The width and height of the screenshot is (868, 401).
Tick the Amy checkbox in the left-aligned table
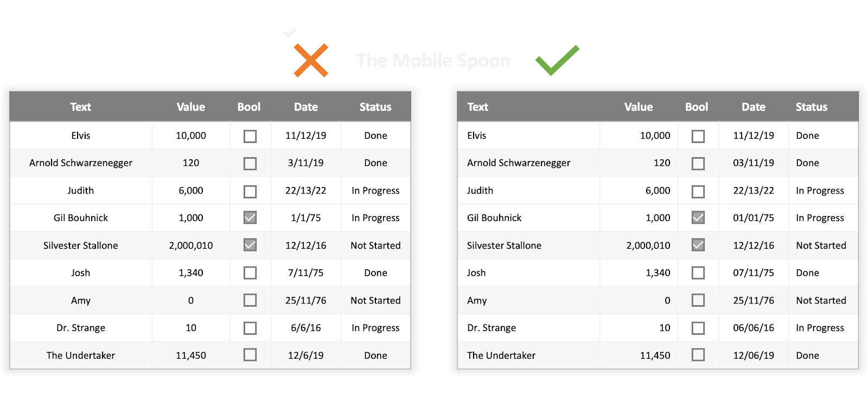tap(698, 300)
